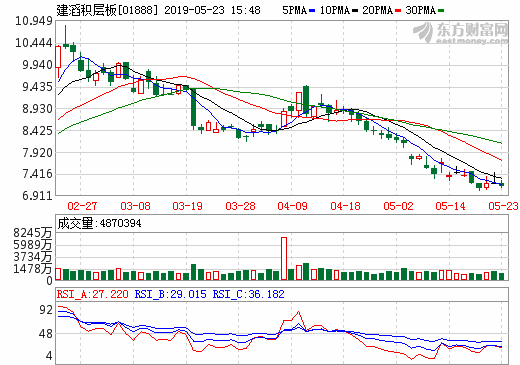Image resolution: width=520 pixels, height=365 pixels.
Task: Click the RSI_C:36.182 indicator label
Action: pos(249,294)
